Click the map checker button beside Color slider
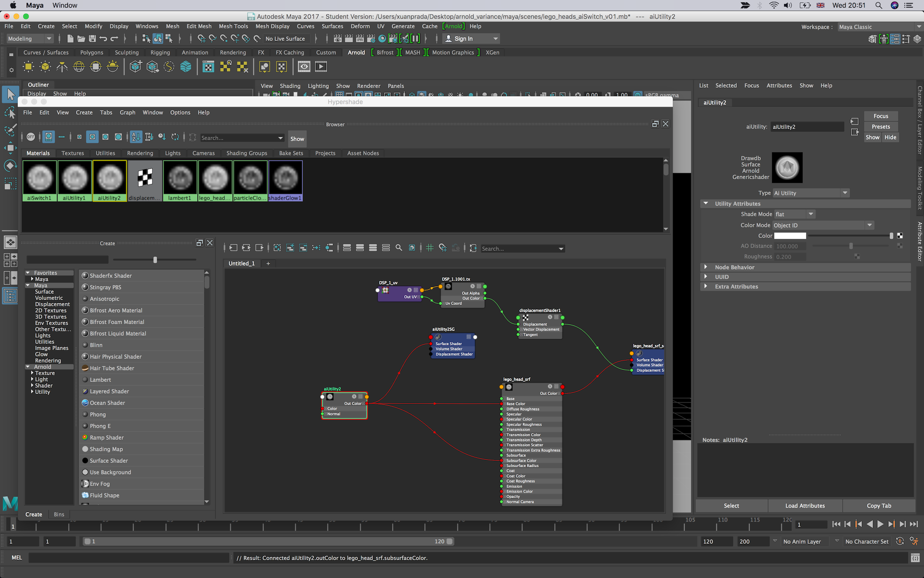The height and width of the screenshot is (578, 924). click(900, 236)
